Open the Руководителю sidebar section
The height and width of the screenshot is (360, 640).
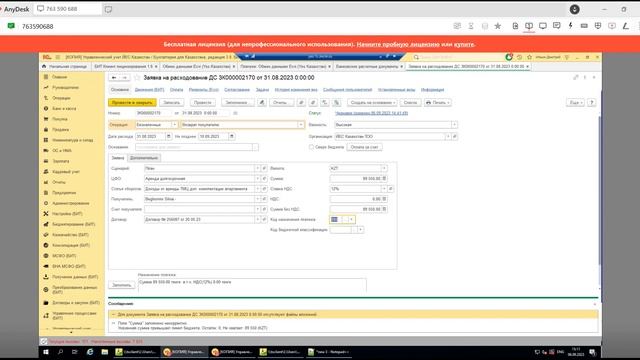[x=65, y=87]
